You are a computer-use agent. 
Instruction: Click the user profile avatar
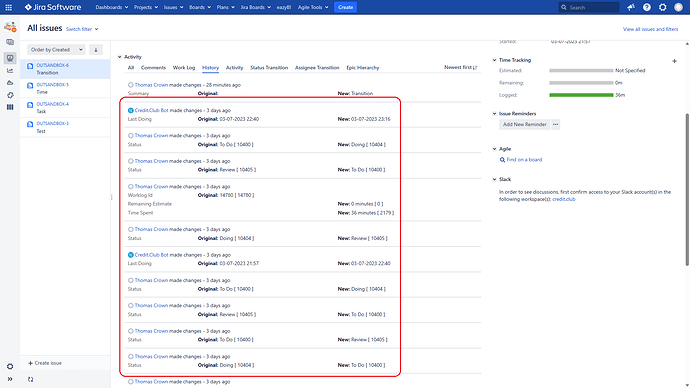point(679,7)
